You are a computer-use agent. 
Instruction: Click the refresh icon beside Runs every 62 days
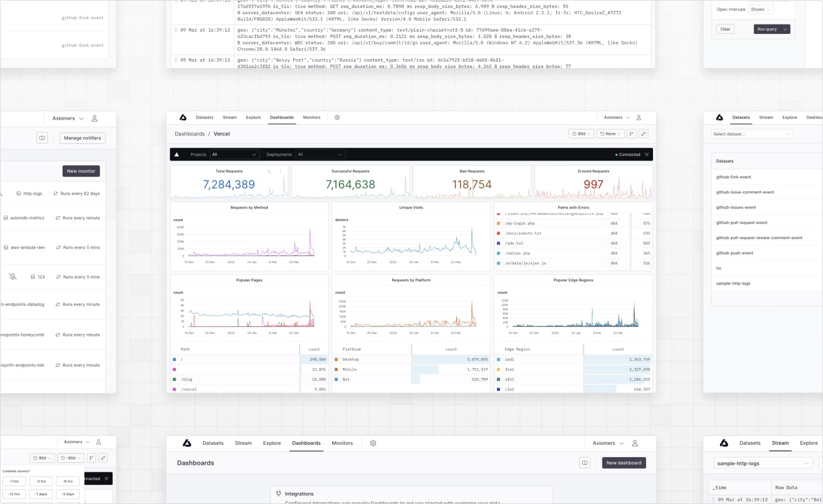click(56, 193)
